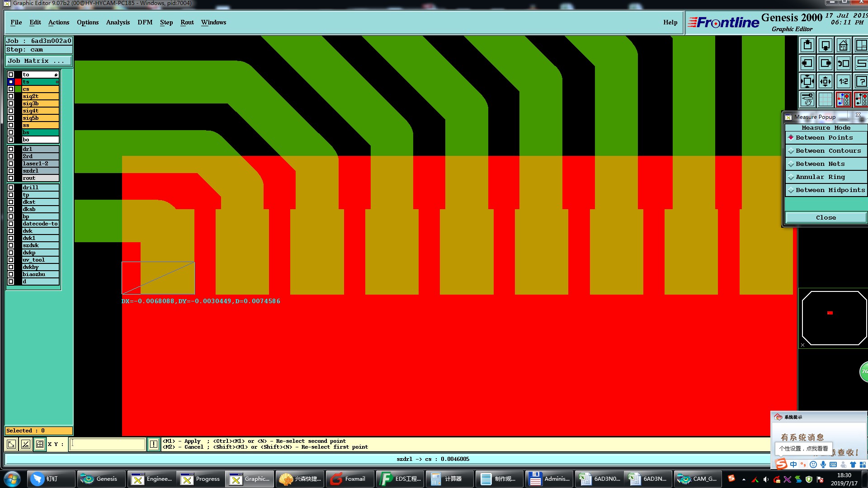Toggle the cs layer checkbox
The height and width of the screenshot is (488, 868).
pyautogui.click(x=11, y=89)
